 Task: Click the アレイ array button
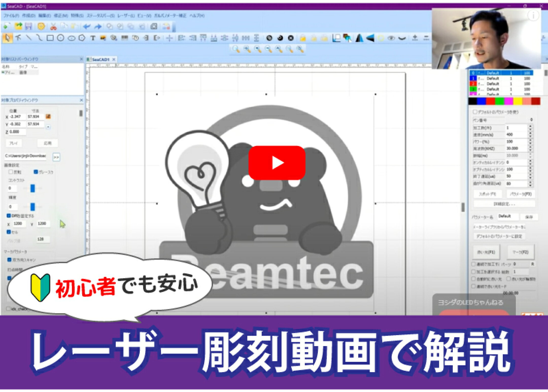(x=14, y=143)
